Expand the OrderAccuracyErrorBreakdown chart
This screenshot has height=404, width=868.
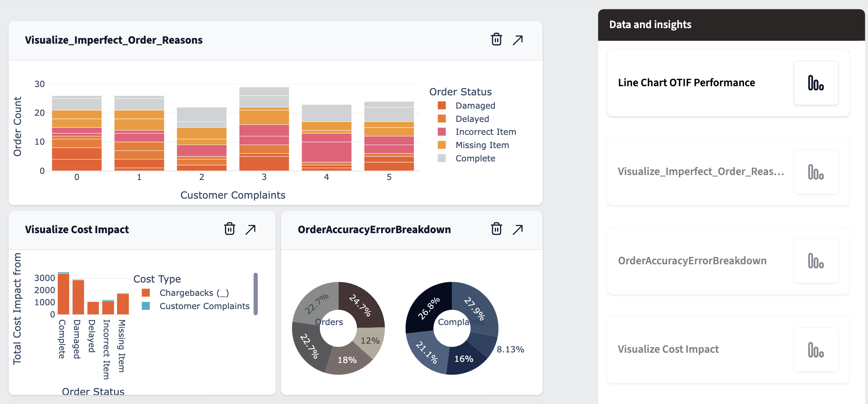tap(518, 229)
